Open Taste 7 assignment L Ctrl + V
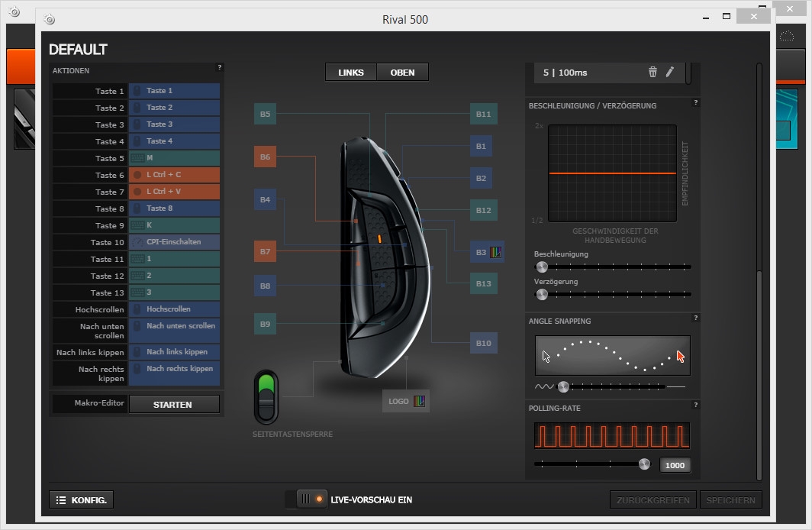The height and width of the screenshot is (530, 812). 175,191
